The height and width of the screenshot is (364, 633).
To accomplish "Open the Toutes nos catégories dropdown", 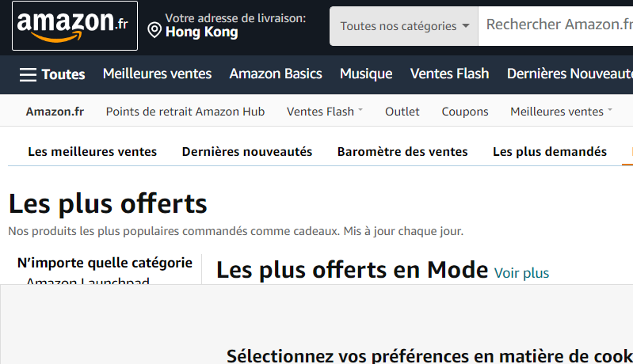I will [404, 26].
